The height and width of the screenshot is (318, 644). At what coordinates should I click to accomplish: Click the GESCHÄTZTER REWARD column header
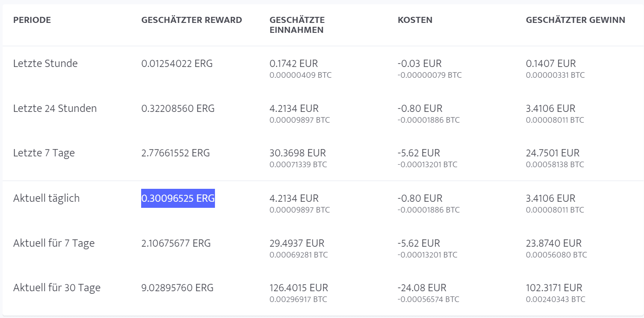pos(192,20)
